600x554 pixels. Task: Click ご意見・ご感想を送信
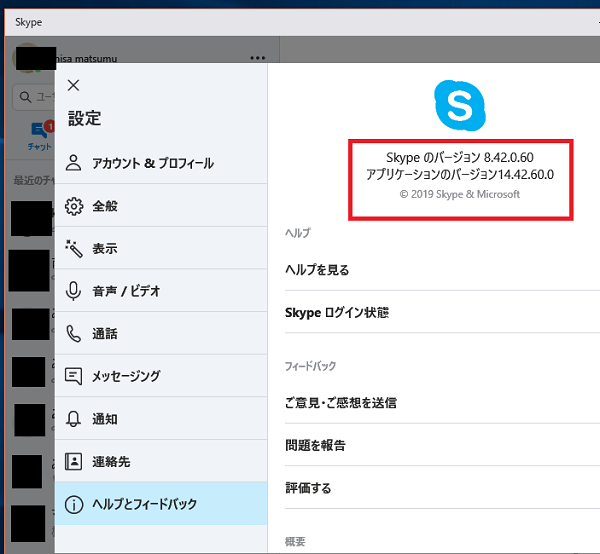[341, 402]
